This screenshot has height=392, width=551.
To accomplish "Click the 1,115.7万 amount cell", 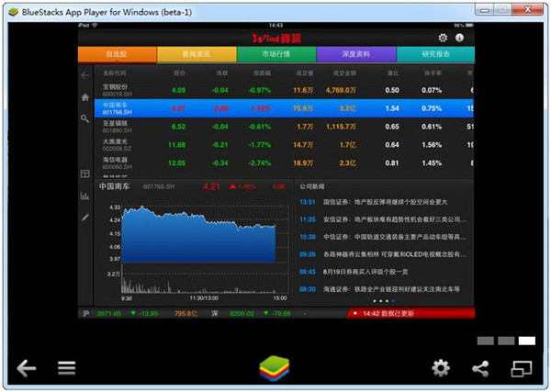I will (x=341, y=127).
